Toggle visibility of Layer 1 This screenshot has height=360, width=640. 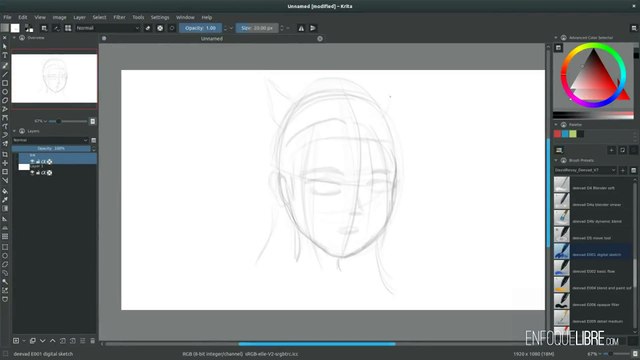32,173
